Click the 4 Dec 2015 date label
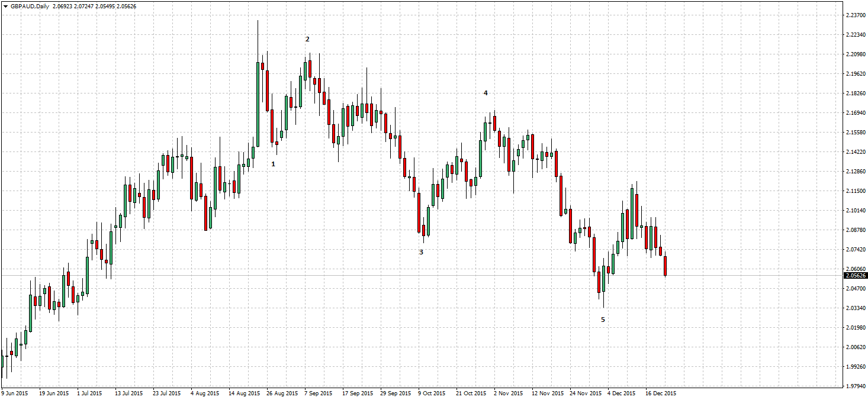Image resolution: width=868 pixels, height=400 pixels. 622,393
